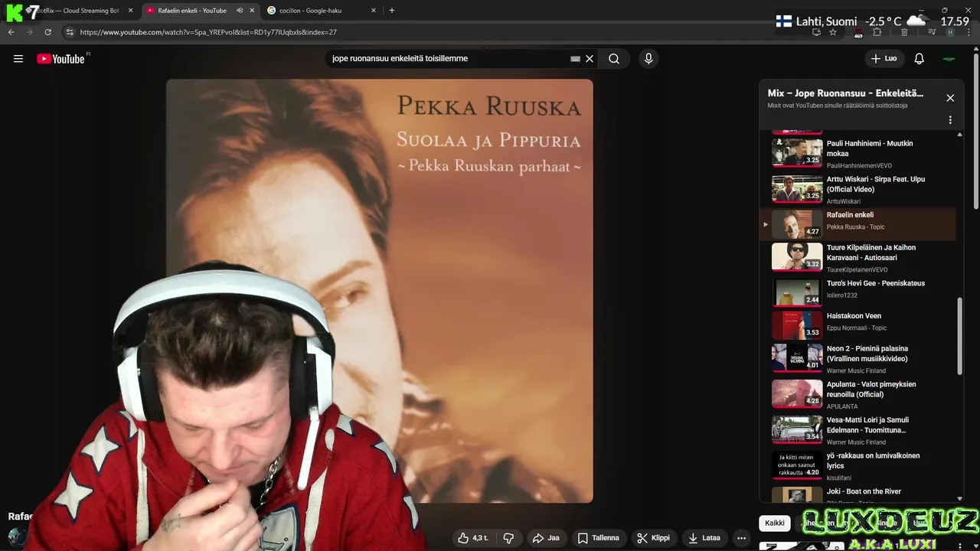Start voice search with microphone

(648, 59)
